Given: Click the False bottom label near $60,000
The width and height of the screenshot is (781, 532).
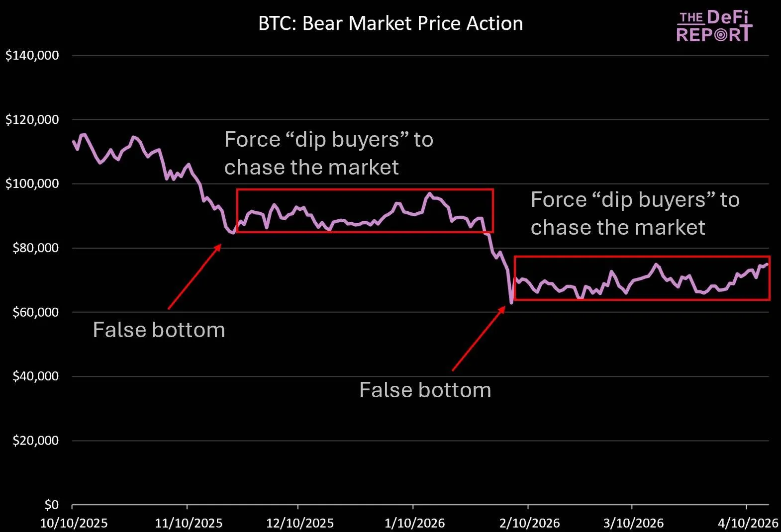Looking at the screenshot, I should point(159,330).
